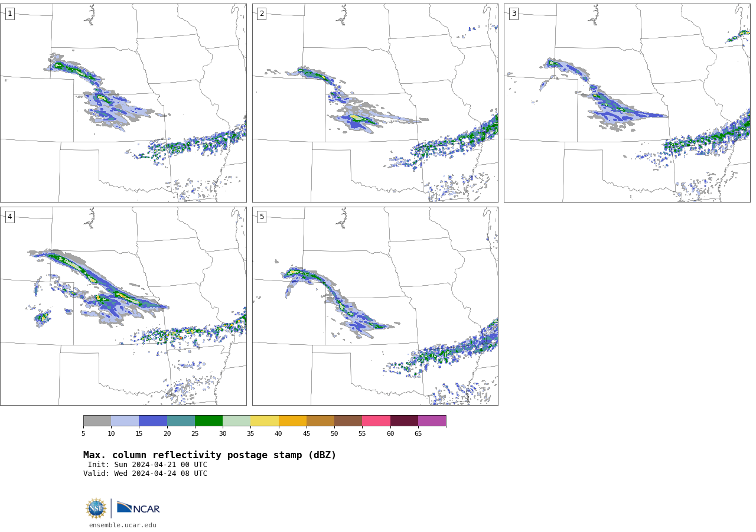Click the NSF logo icon
This screenshot has height=532, width=756.
[96, 508]
